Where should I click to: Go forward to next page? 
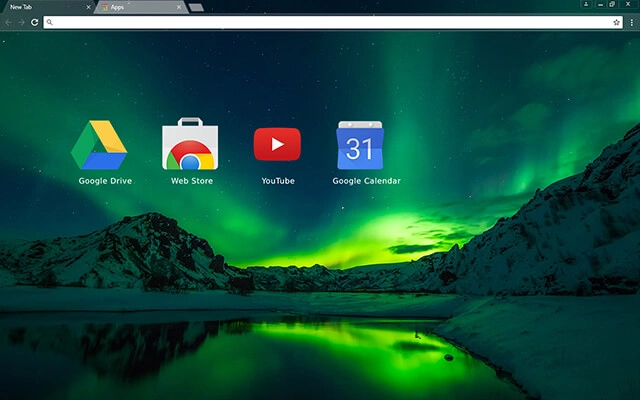click(21, 22)
